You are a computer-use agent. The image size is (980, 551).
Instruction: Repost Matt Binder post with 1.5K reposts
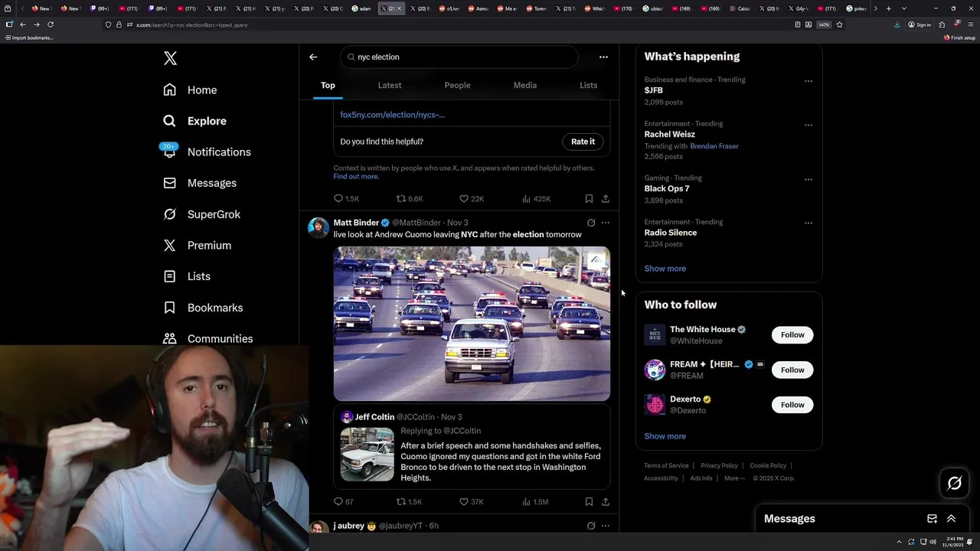tap(409, 502)
